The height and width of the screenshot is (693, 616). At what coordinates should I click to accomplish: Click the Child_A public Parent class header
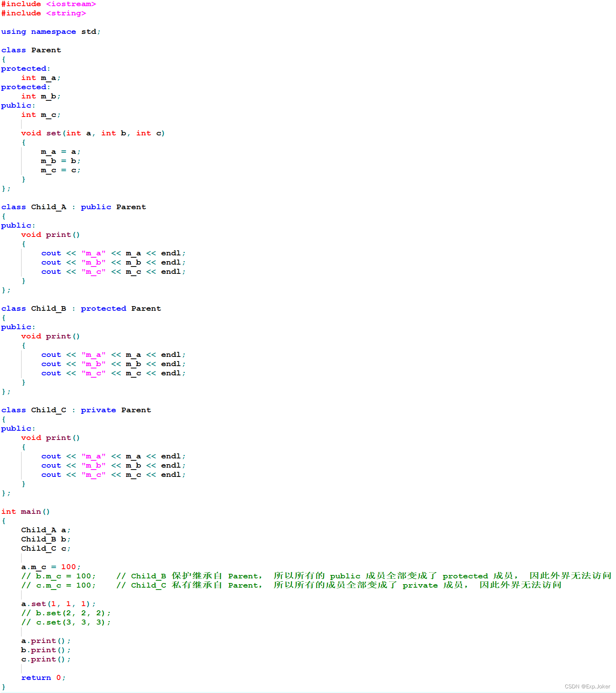point(73,207)
